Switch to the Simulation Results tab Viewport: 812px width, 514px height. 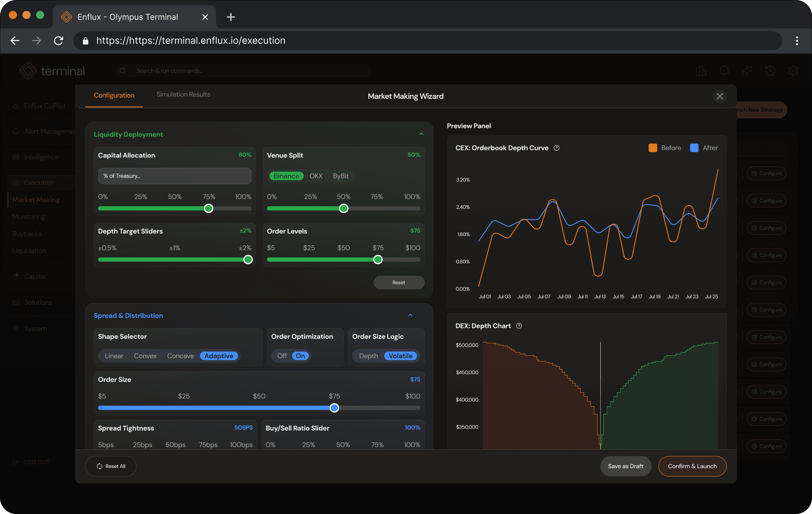pyautogui.click(x=183, y=95)
